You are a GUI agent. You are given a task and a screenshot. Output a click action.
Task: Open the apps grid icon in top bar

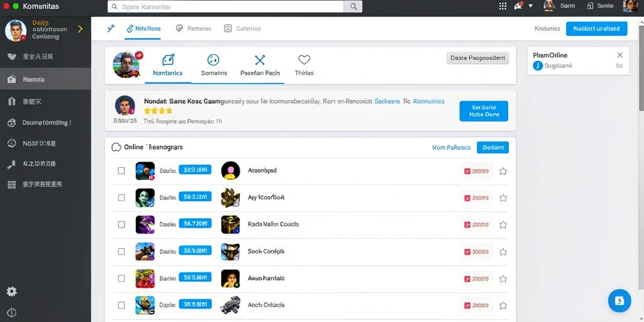[502, 6]
